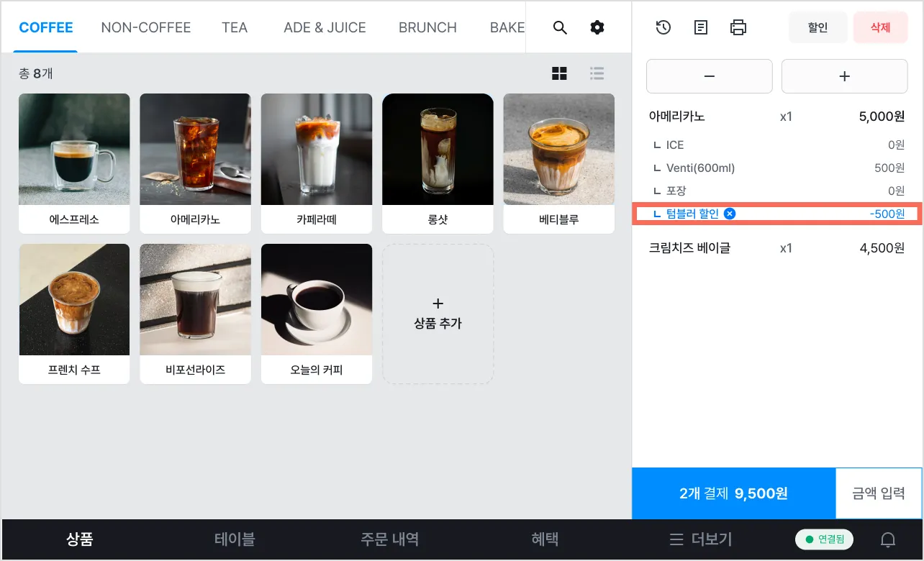Click the Venti(600ml) option row
924x561 pixels.
click(x=777, y=168)
